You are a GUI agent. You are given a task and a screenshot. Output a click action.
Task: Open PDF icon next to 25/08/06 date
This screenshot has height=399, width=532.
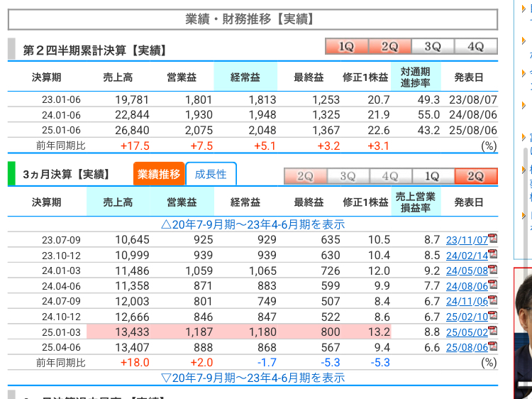(493, 346)
